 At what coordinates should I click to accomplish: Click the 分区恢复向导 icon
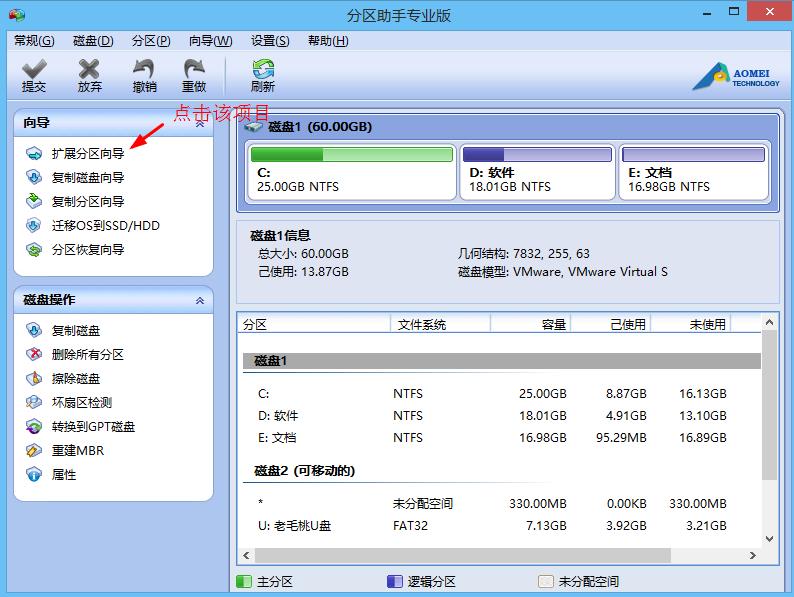click(x=34, y=249)
